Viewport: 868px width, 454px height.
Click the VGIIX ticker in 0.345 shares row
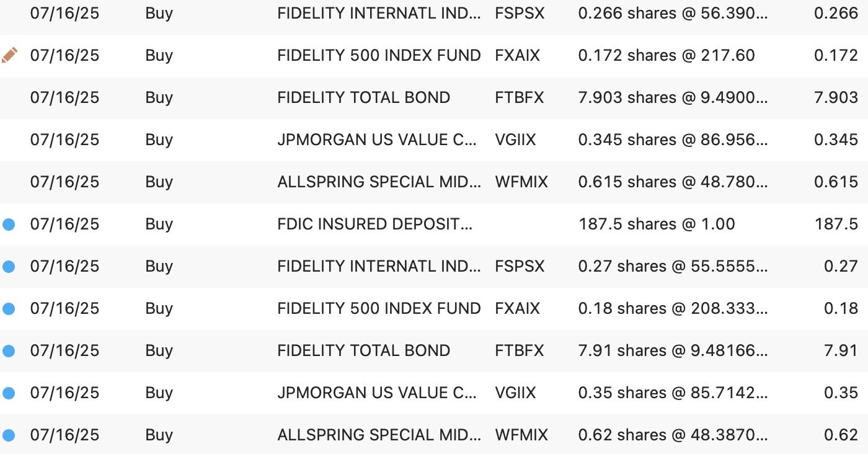click(515, 140)
